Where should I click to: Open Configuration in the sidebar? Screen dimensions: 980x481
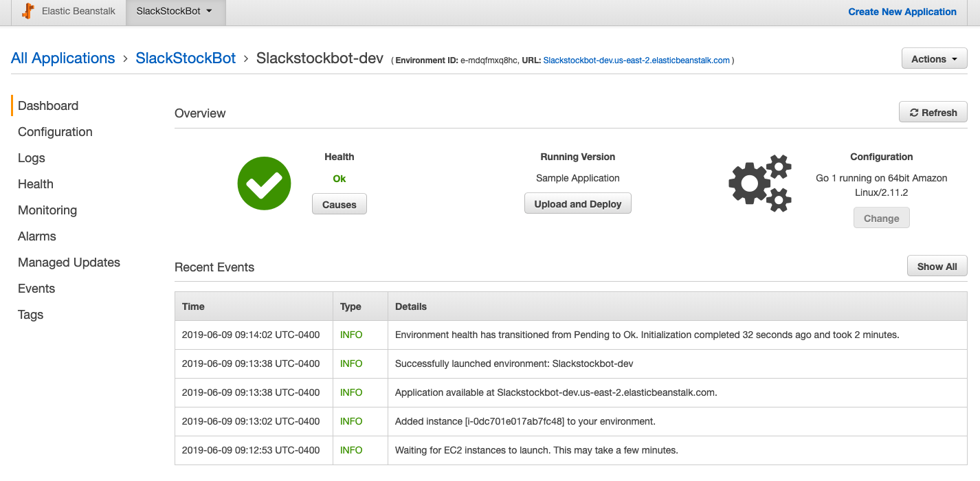(x=55, y=132)
